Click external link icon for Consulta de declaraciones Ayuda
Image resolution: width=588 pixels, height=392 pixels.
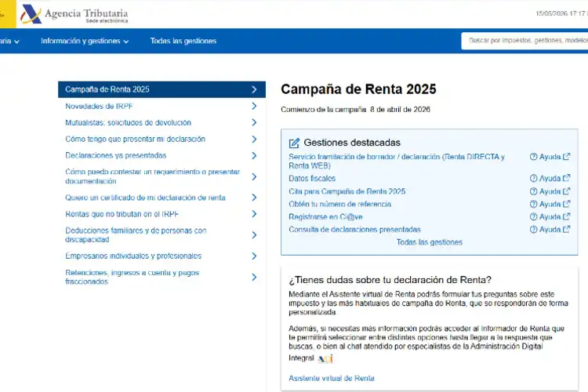pos(567,229)
